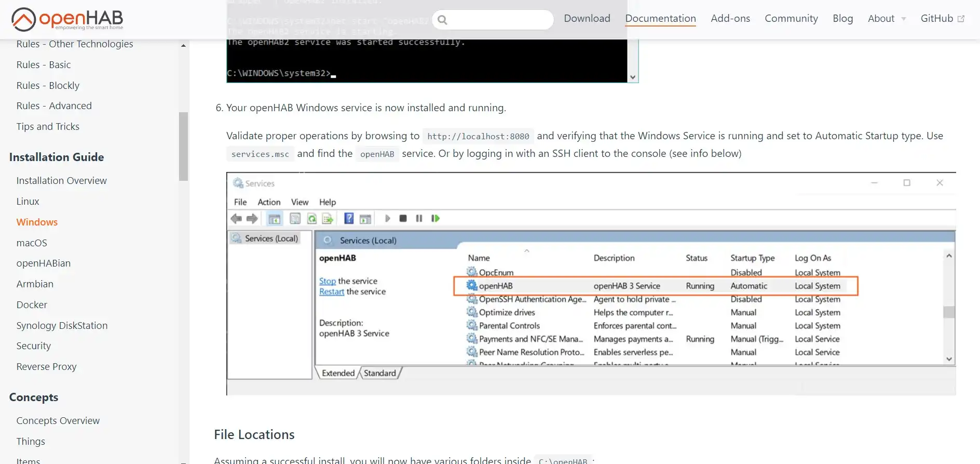Switch to the Standard tab
The height and width of the screenshot is (464, 980).
pyautogui.click(x=380, y=373)
